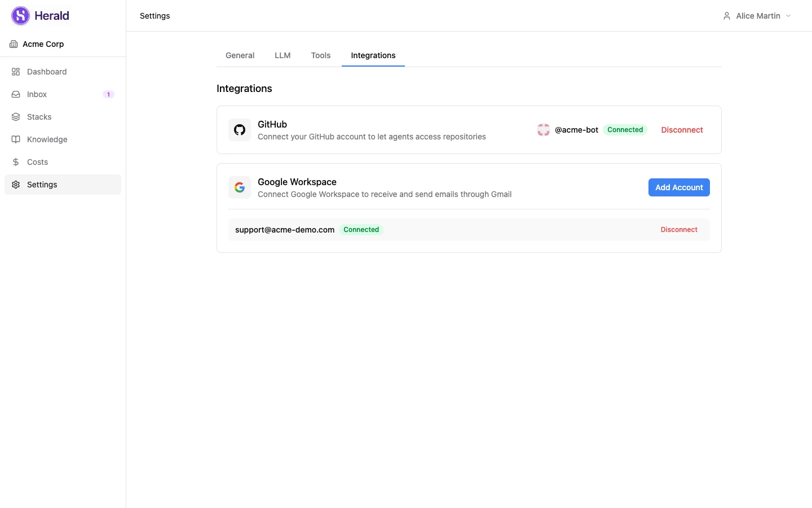The width and height of the screenshot is (812, 508).
Task: Click Add Account for Google Workspace
Action: coord(679,187)
